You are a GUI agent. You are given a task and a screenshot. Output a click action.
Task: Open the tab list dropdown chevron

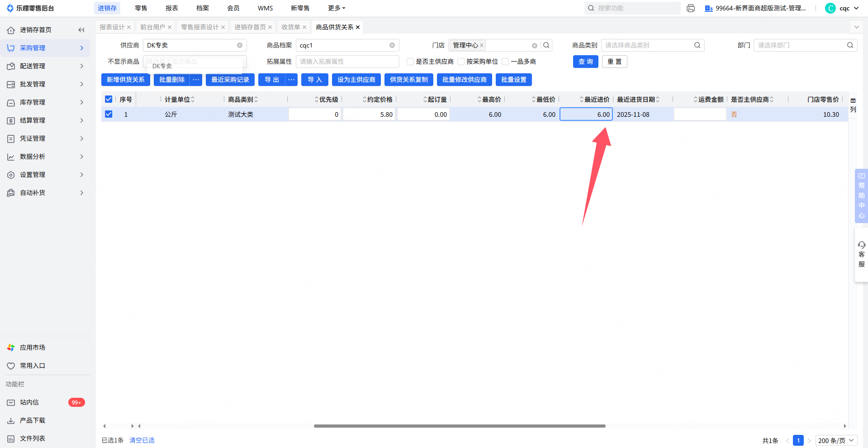[856, 27]
